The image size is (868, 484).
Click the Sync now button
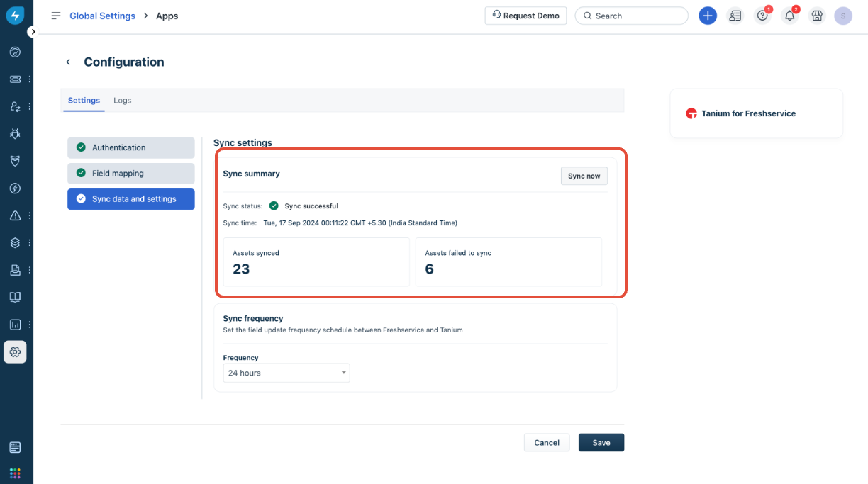584,176
